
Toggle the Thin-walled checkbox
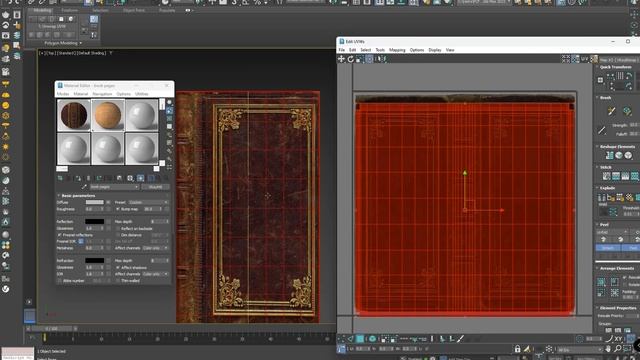click(118, 281)
